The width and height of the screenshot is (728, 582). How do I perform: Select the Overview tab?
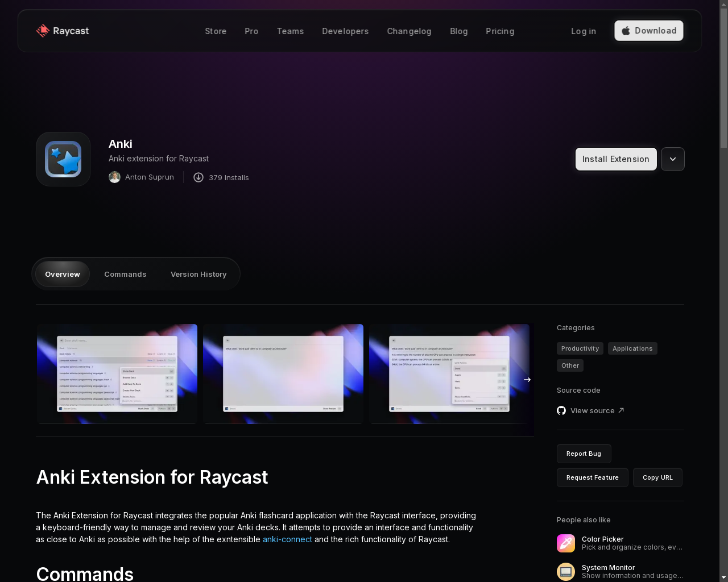(x=63, y=274)
